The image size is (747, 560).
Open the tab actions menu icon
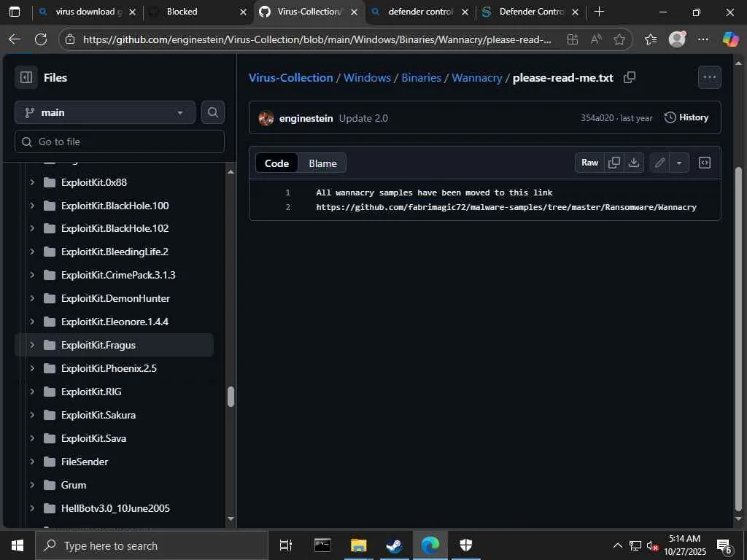click(15, 12)
